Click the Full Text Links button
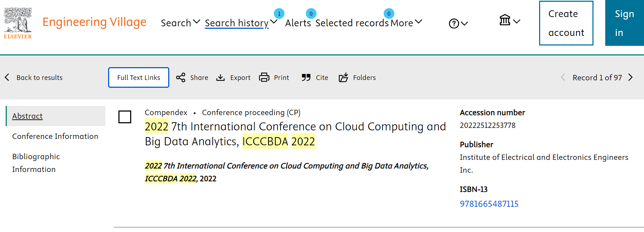 pos(139,77)
